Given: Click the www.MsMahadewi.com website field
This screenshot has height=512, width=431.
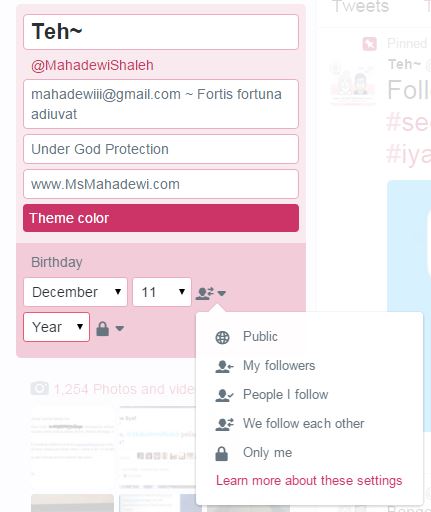Looking at the screenshot, I should pyautogui.click(x=161, y=184).
